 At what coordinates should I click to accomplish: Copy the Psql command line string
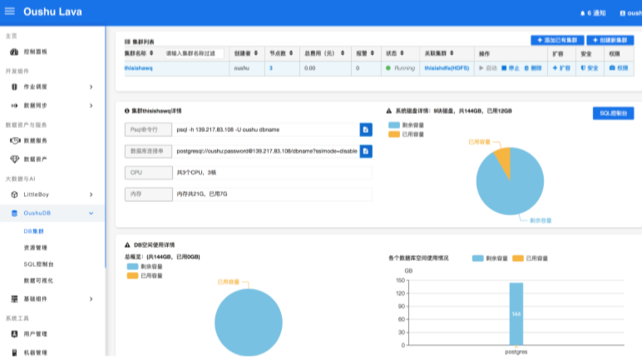pyautogui.click(x=365, y=130)
